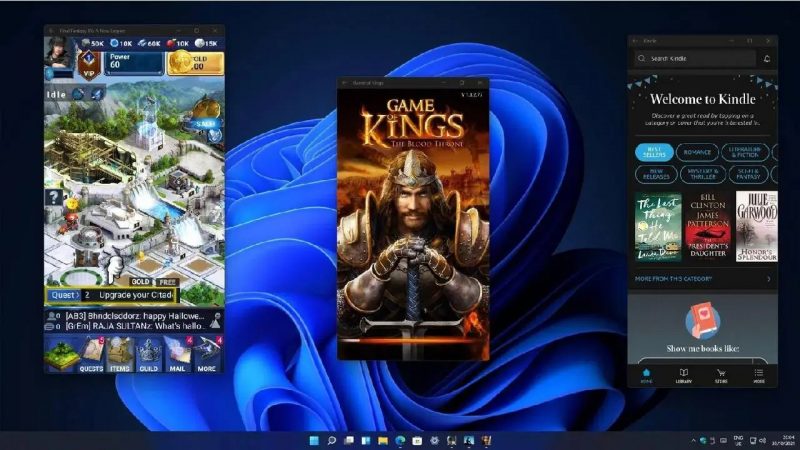Click the second Idle task icon
Image resolution: width=800 pixels, height=450 pixels.
point(97,94)
